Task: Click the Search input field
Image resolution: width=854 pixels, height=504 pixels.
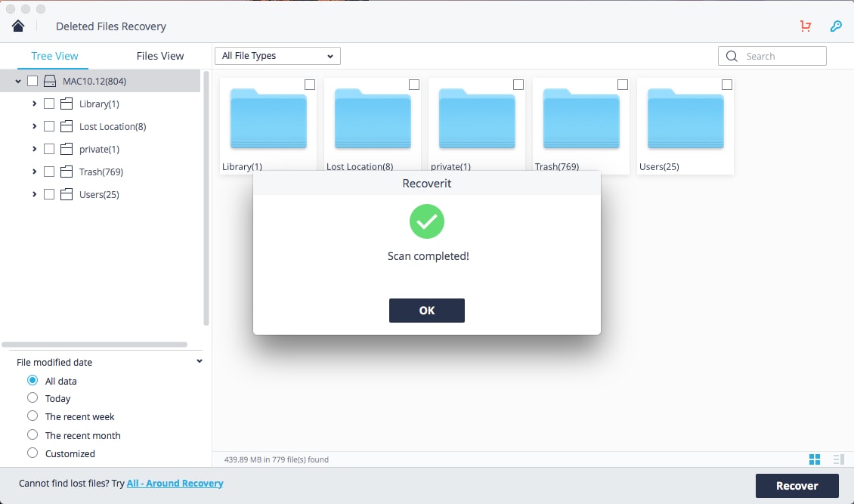Action: 772,56
